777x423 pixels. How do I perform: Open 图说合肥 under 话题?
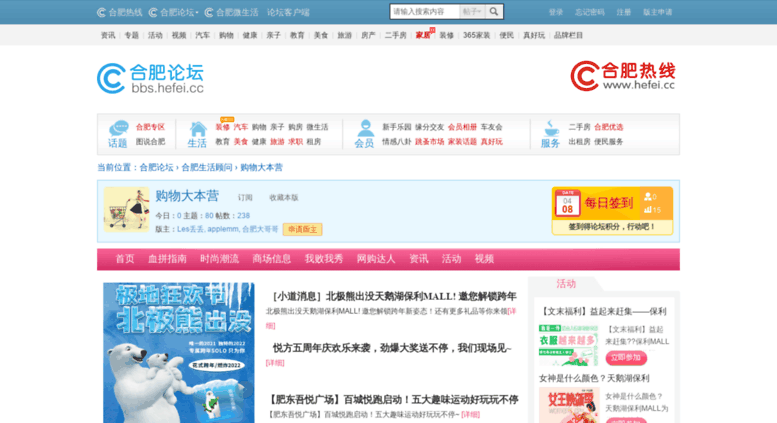point(150,142)
